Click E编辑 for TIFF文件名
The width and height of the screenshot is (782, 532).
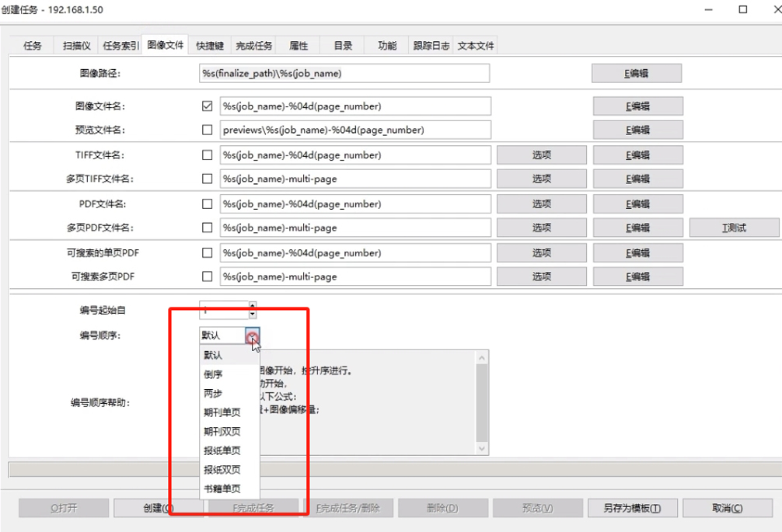638,155
